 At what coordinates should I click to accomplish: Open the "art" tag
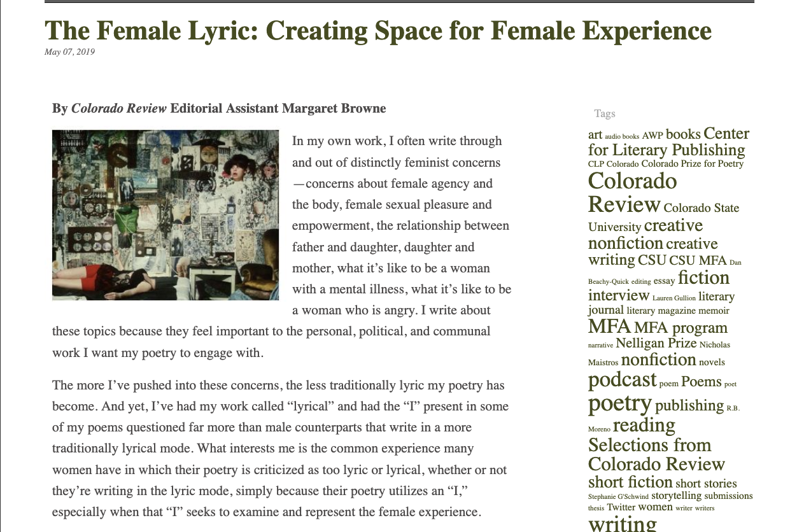pyautogui.click(x=595, y=135)
